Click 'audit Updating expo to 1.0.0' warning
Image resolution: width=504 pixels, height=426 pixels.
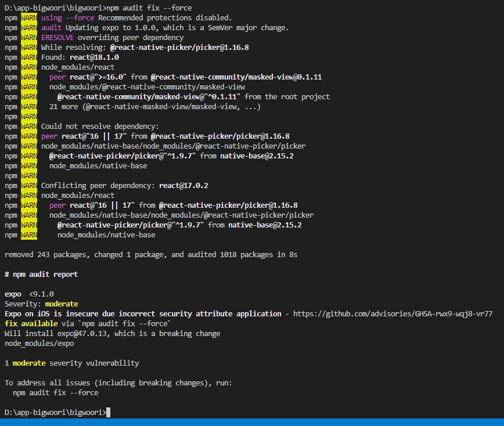(165, 28)
